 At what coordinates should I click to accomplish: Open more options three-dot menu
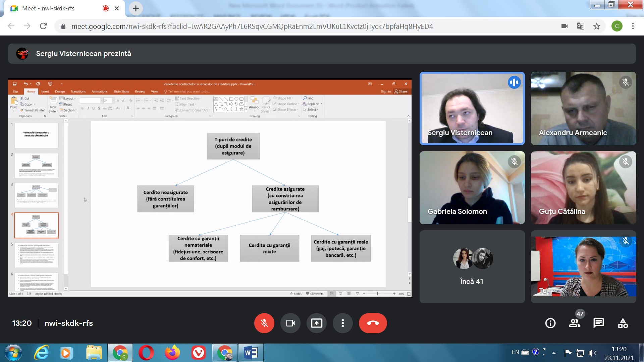pos(342,323)
